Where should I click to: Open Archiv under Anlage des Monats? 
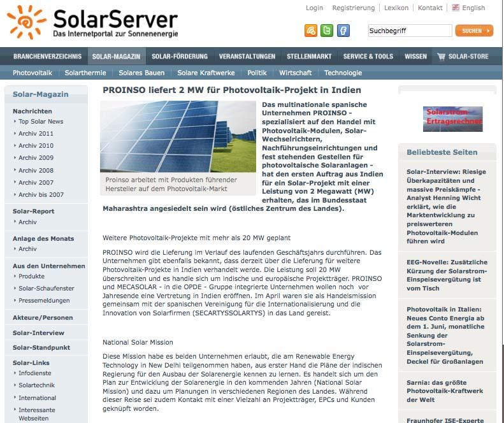27,249
